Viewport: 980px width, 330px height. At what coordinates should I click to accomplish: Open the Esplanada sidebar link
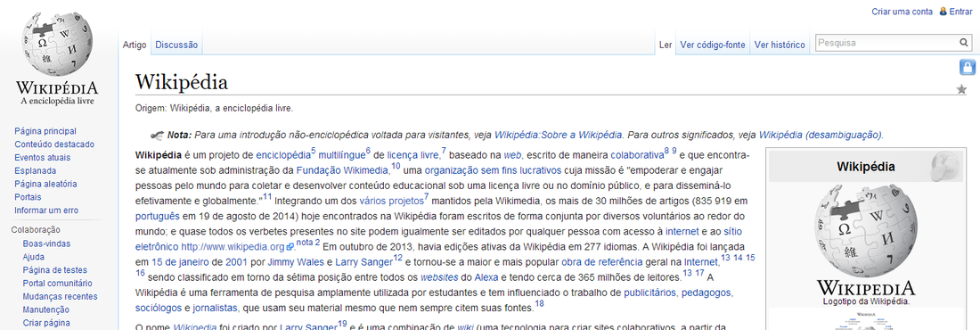(x=36, y=170)
